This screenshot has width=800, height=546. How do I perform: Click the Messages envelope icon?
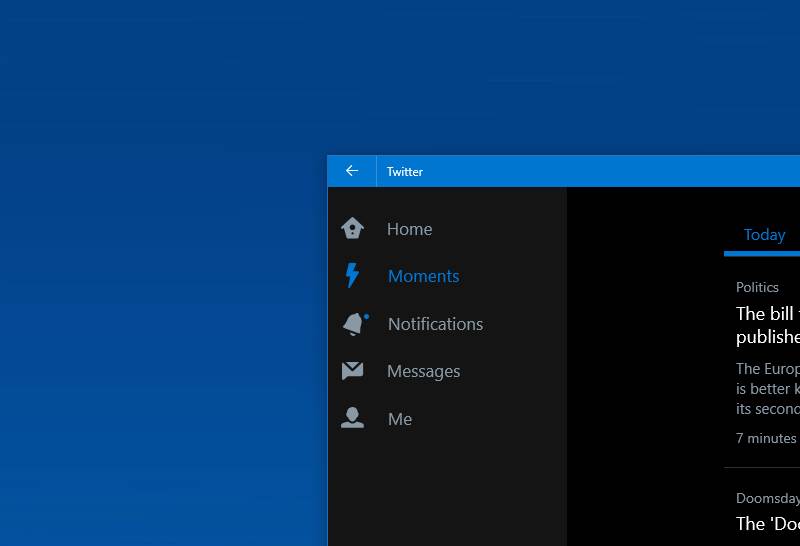tap(352, 371)
